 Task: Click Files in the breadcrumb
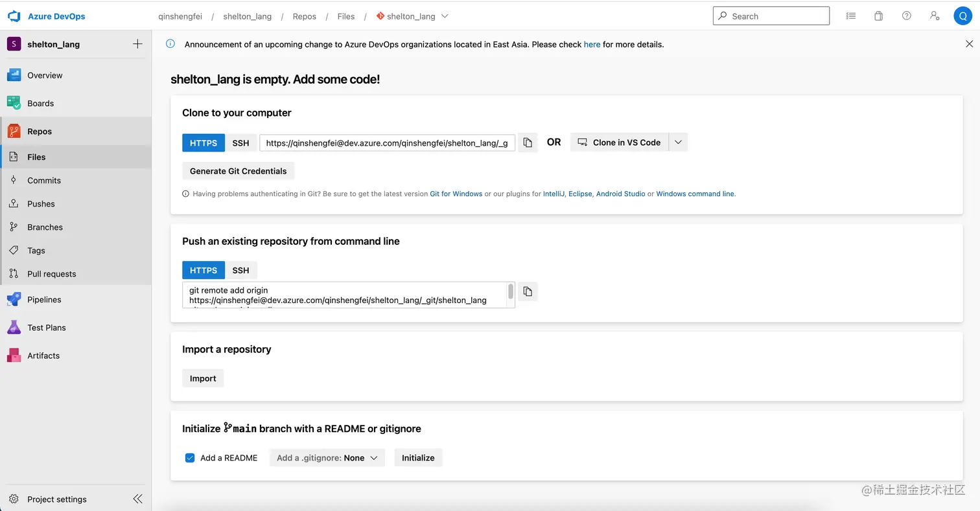[346, 16]
